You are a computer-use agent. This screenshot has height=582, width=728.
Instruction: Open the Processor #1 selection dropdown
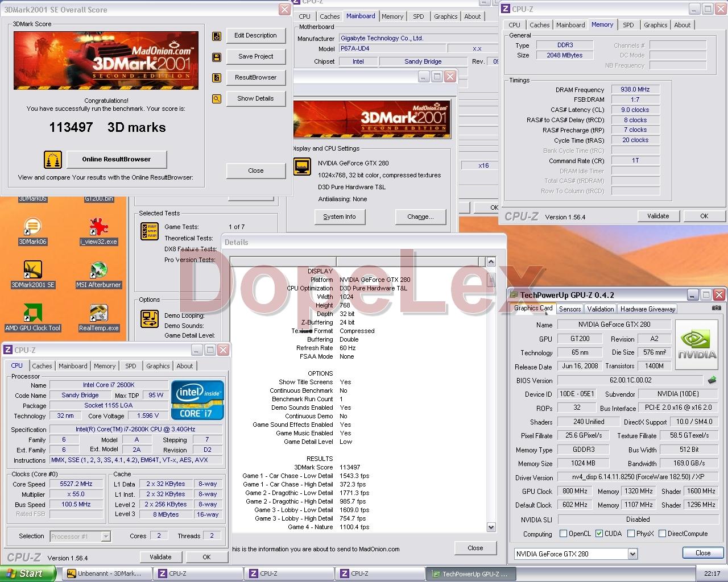point(105,536)
